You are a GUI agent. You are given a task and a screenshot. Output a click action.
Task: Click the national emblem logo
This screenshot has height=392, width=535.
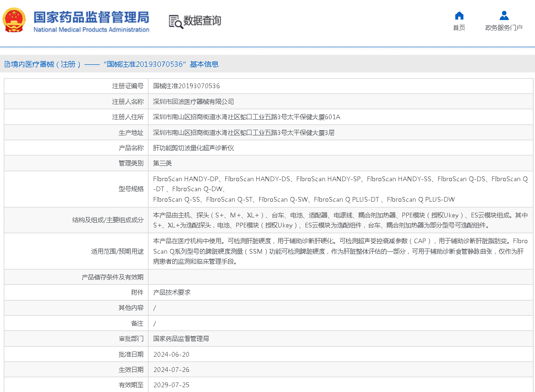pos(14,20)
